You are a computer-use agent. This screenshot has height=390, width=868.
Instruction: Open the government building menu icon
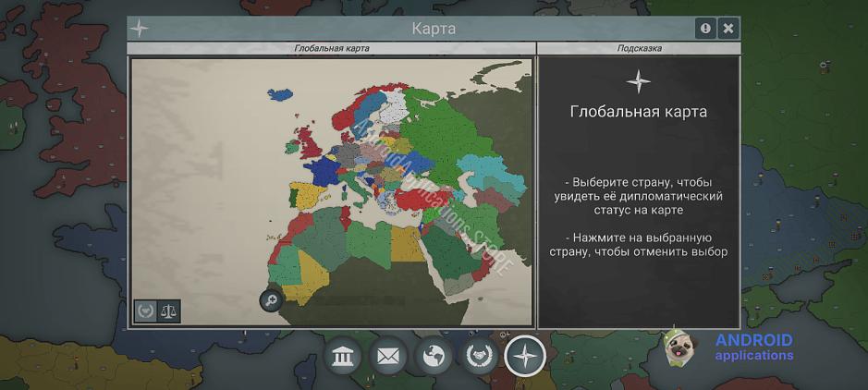point(343,356)
